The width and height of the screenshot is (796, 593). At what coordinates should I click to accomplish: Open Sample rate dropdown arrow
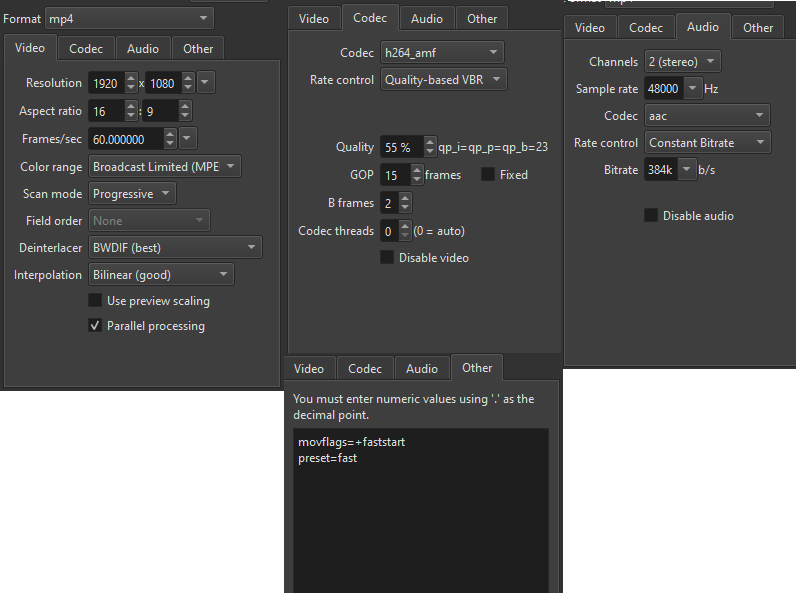pos(692,88)
